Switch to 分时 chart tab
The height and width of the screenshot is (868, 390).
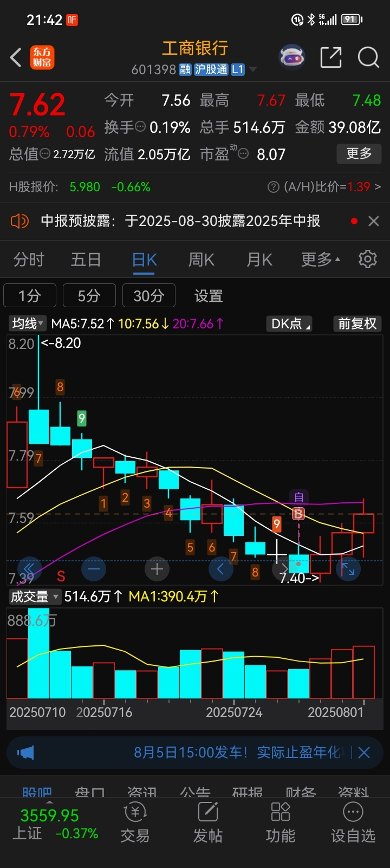click(29, 260)
